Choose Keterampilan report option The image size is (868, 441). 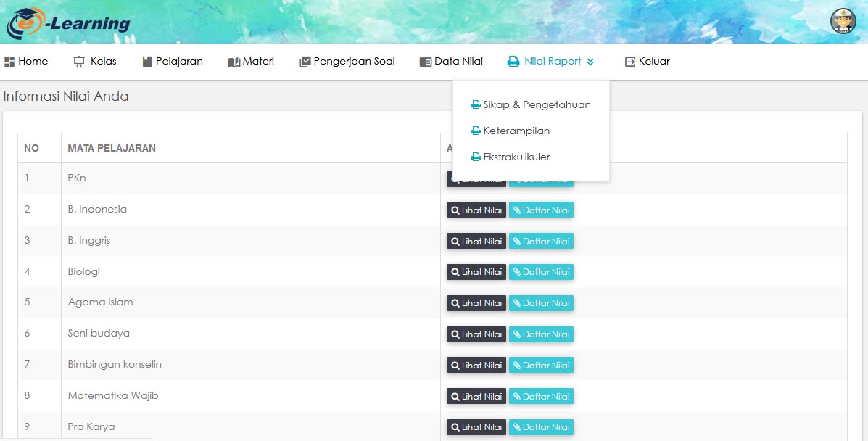click(516, 131)
